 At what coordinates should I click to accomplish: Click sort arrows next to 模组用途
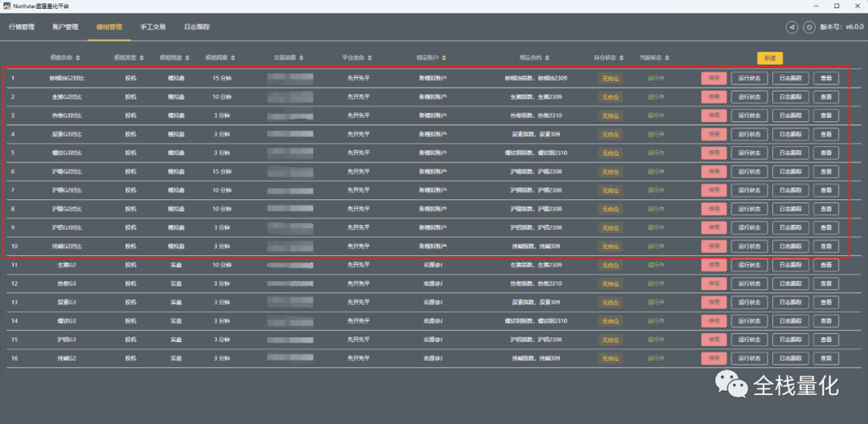tap(187, 58)
